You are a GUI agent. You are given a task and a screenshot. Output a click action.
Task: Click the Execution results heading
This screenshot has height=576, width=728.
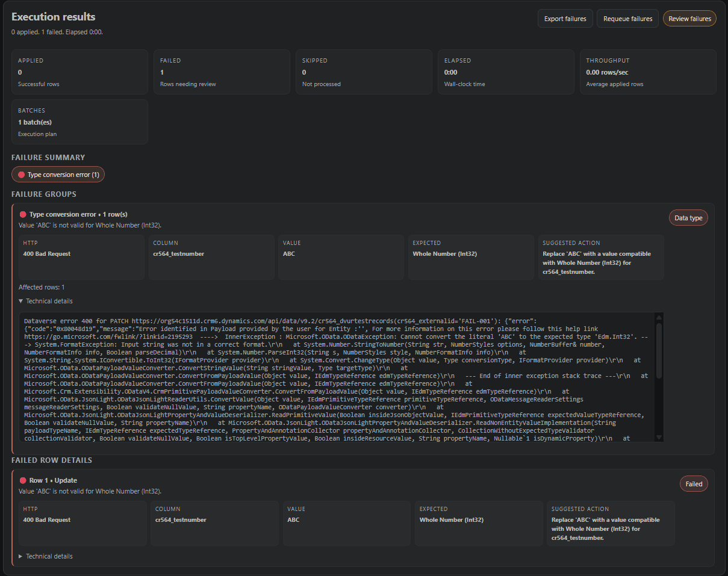click(54, 17)
